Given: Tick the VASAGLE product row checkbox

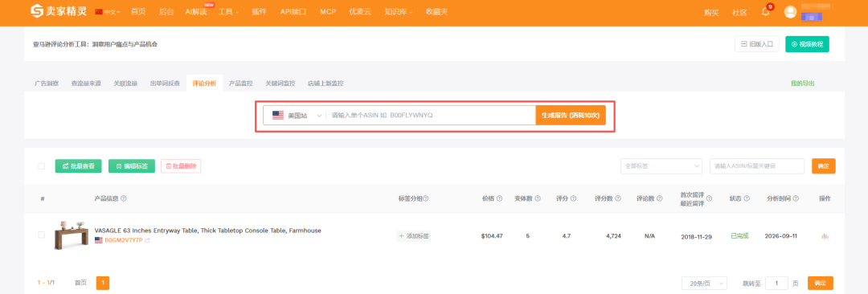Looking at the screenshot, I should pyautogui.click(x=42, y=235).
